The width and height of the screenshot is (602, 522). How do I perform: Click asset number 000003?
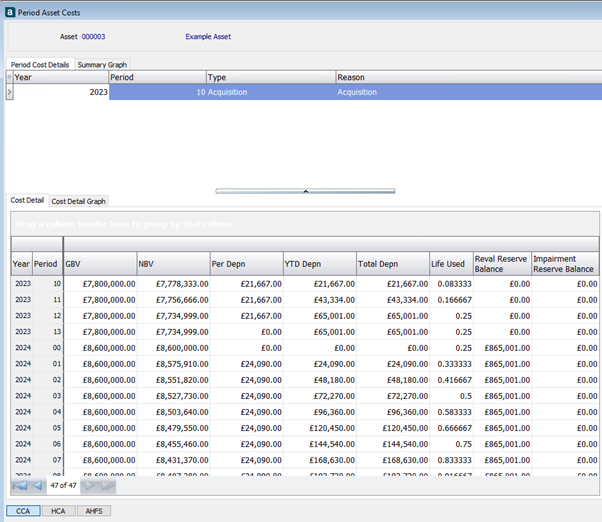pos(93,36)
